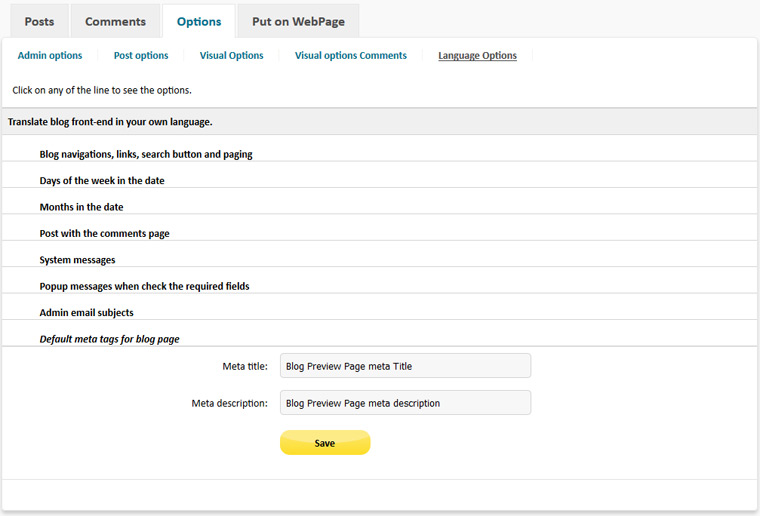Open the Put on WebPage tab
Image resolution: width=760 pixels, height=516 pixels.
coord(298,21)
